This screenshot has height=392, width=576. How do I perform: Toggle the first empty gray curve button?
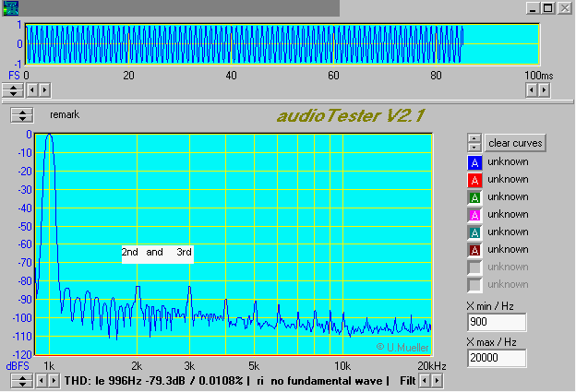[x=474, y=267]
